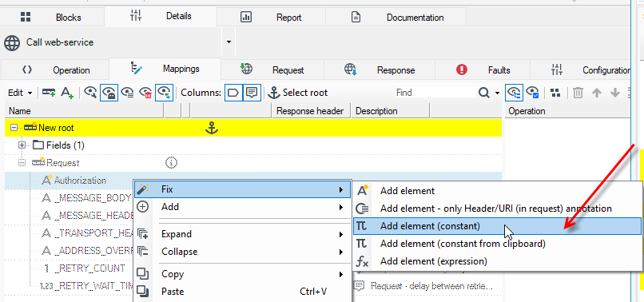Open the Report tab
644x302 pixels.
(x=271, y=18)
